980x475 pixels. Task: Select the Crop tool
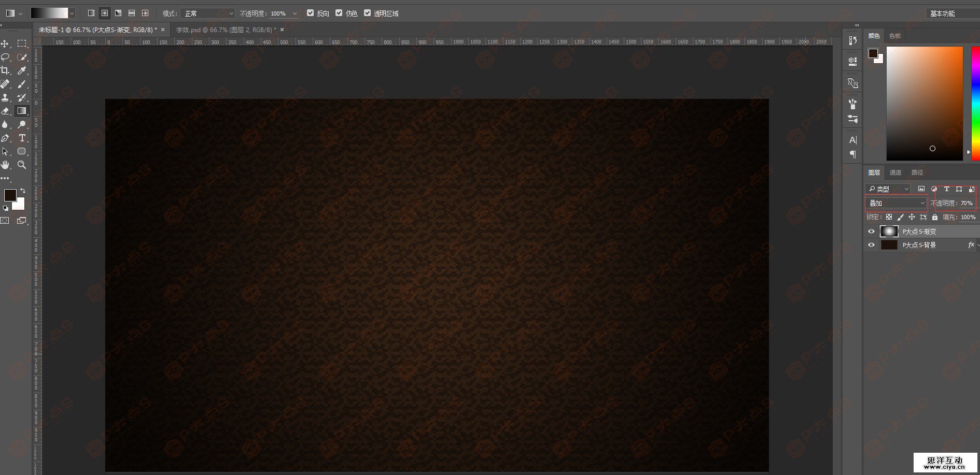point(5,70)
